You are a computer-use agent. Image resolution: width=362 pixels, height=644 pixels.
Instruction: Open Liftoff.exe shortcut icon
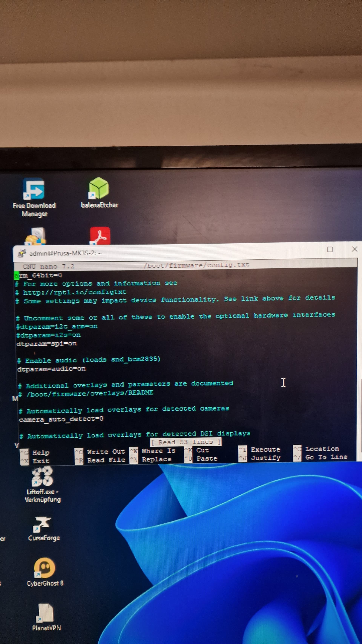point(42,476)
